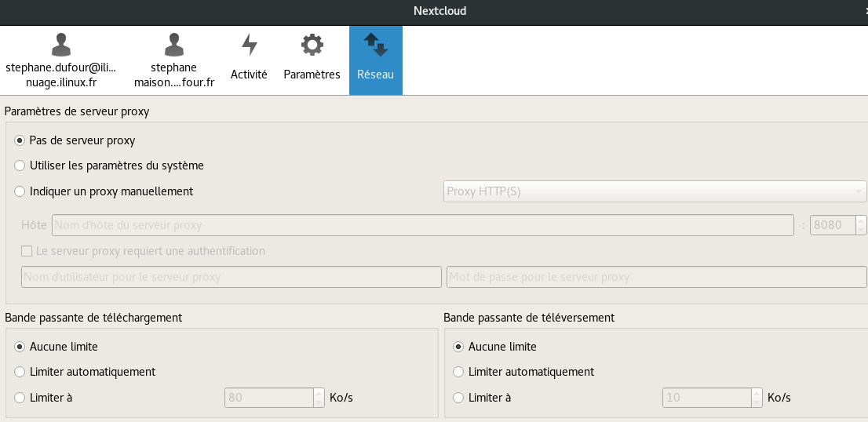Enable 'Le serveur proxy requiert une authentification'

click(x=27, y=252)
